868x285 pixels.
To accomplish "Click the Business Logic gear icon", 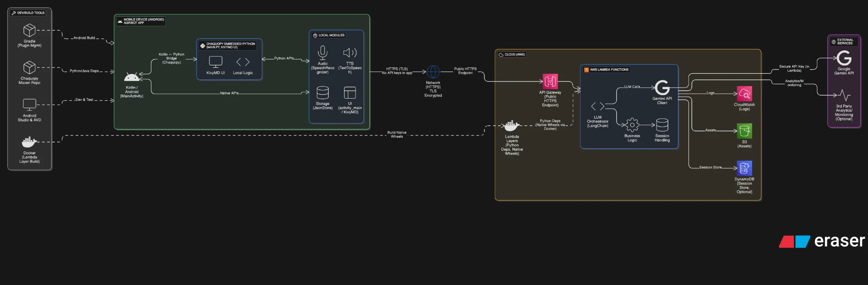I will point(632,125).
